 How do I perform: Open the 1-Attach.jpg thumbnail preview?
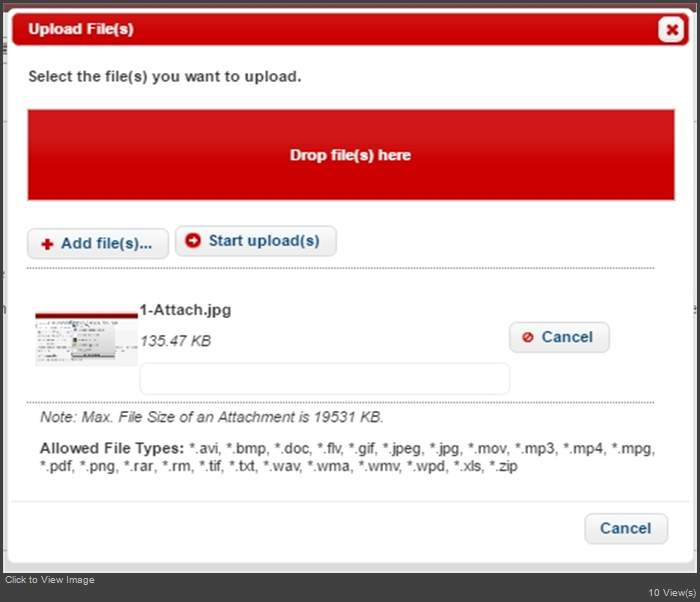coord(87,339)
